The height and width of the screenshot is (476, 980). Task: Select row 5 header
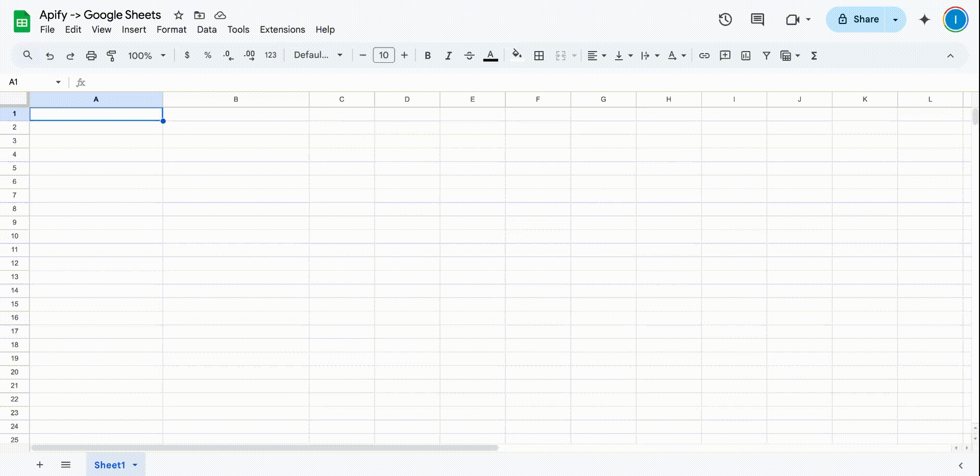pos(14,168)
